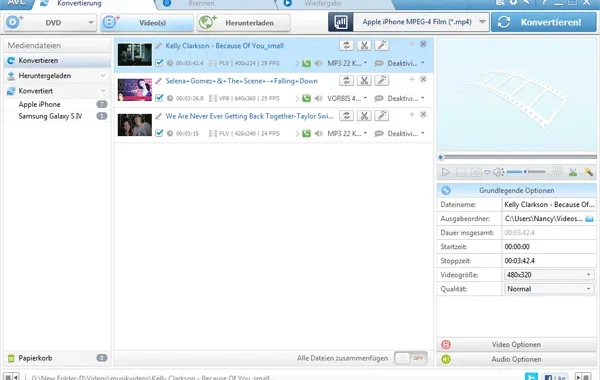Remove Kelly Clarkson file with its X icon
This screenshot has width=600, height=380.
click(423, 44)
